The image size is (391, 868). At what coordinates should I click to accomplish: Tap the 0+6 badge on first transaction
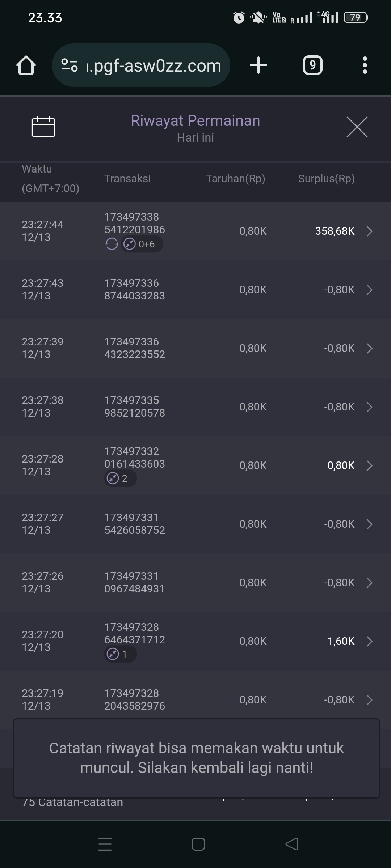point(142,244)
